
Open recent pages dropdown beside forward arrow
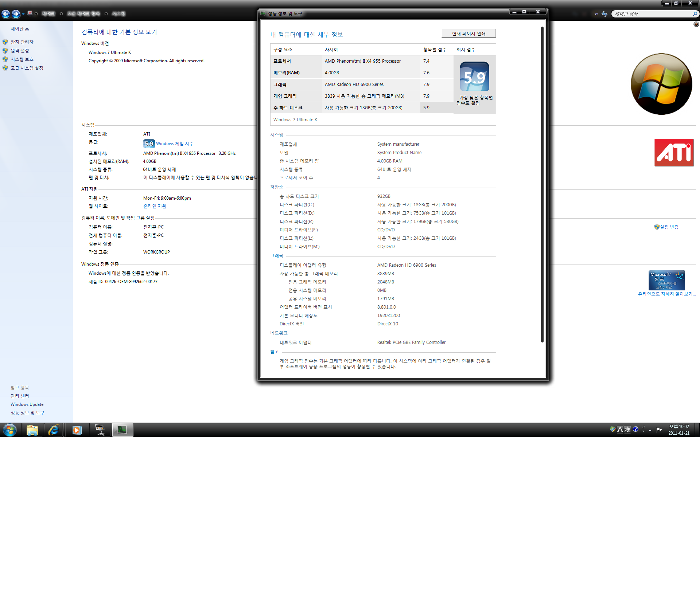[x=23, y=14]
